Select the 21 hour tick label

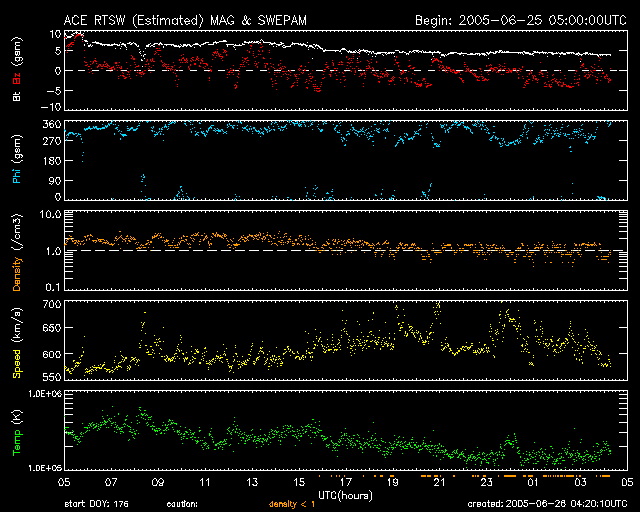pyautogui.click(x=439, y=481)
